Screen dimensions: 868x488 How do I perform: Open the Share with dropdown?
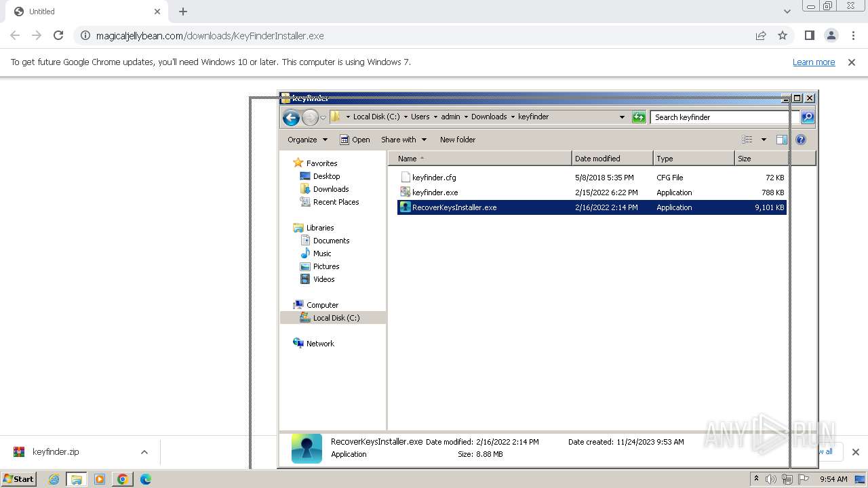coord(404,140)
